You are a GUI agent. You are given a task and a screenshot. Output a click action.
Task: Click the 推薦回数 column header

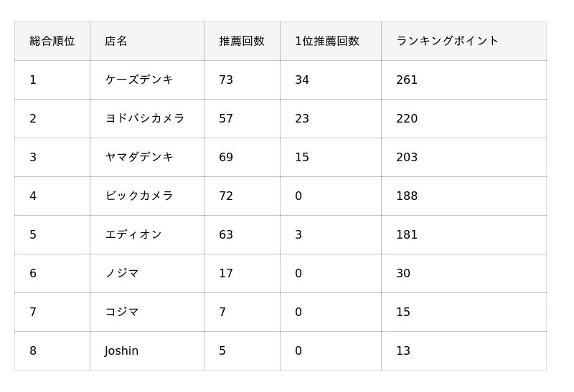click(243, 41)
